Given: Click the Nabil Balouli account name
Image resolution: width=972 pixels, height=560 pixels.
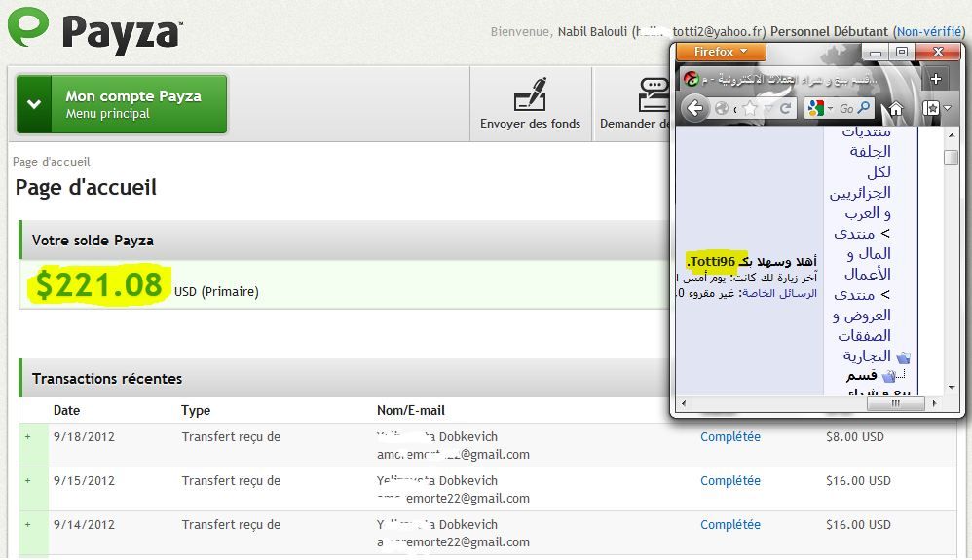Looking at the screenshot, I should click(x=592, y=31).
